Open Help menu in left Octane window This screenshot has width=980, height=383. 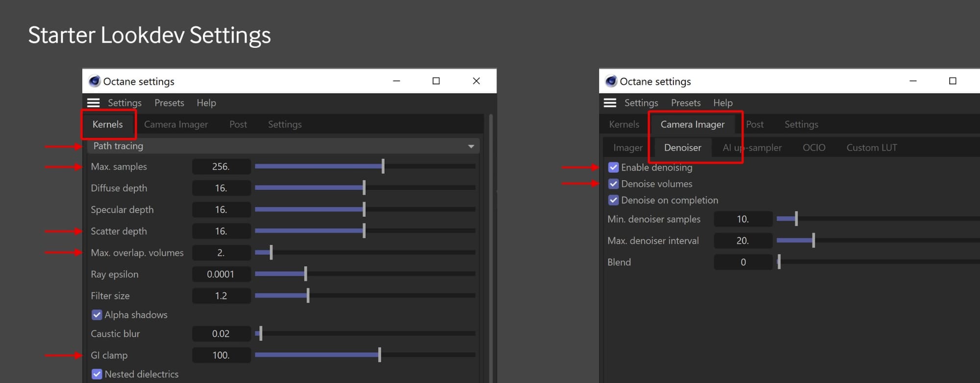(x=206, y=102)
